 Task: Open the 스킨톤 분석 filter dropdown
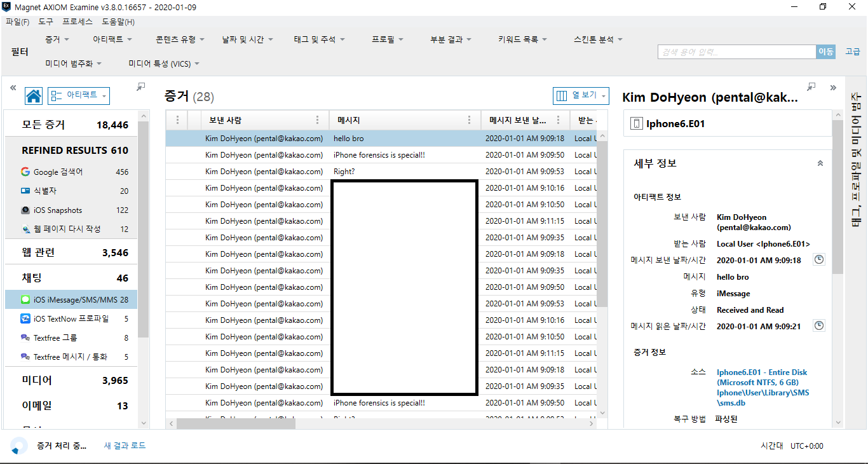[x=599, y=39]
